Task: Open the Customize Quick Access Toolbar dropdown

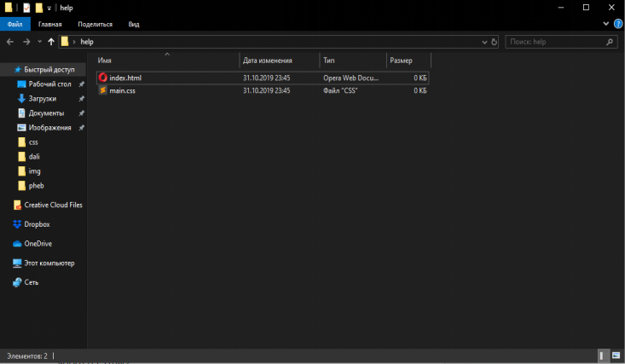Action: point(49,8)
